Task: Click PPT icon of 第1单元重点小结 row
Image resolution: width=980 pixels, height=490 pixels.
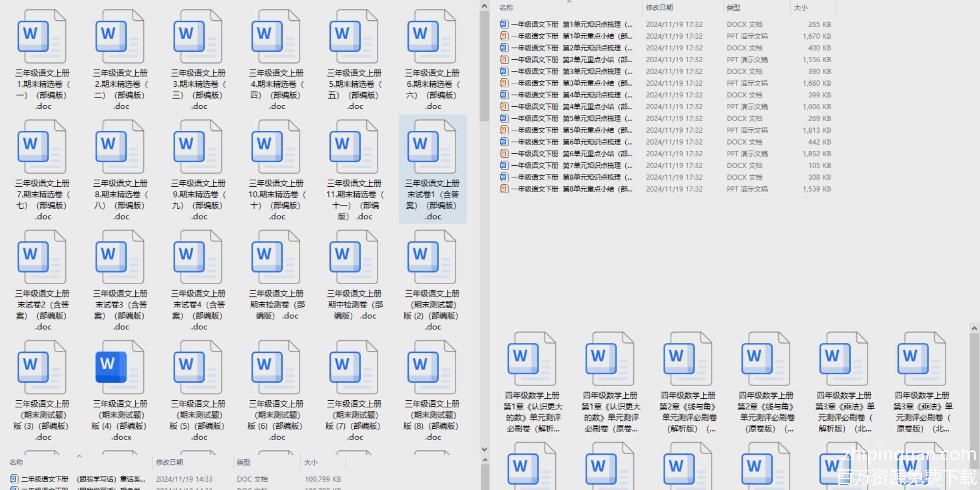Action: coord(503,36)
